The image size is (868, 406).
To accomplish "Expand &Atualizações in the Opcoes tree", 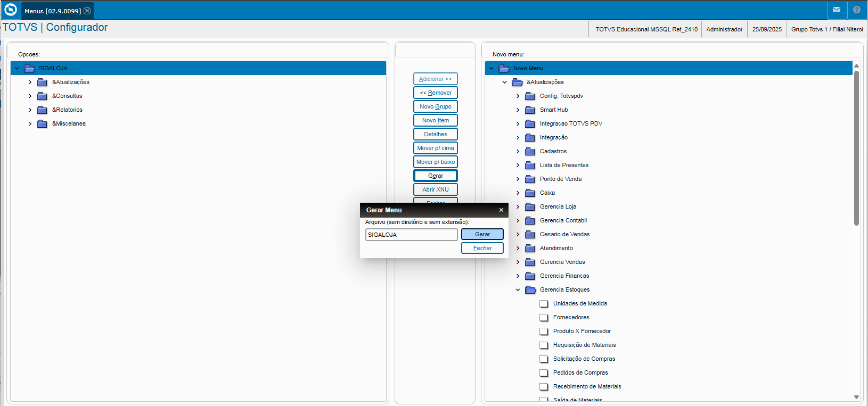I will (30, 82).
